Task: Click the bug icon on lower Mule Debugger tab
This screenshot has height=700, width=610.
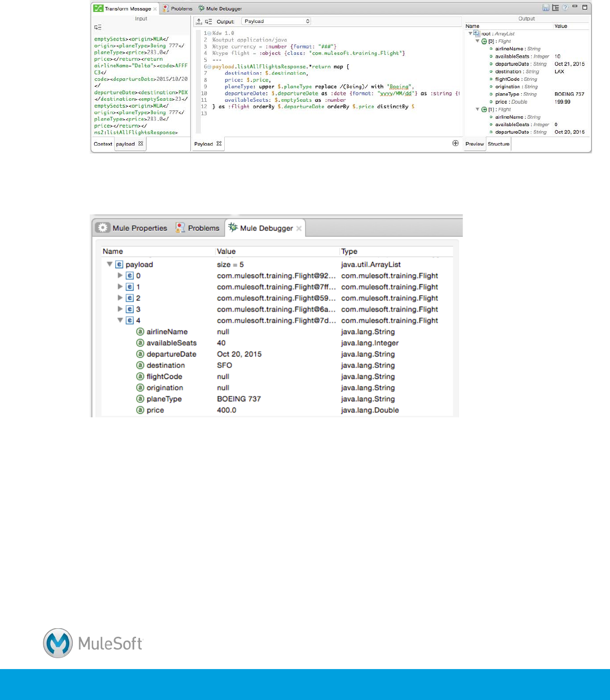Action: 233,227
